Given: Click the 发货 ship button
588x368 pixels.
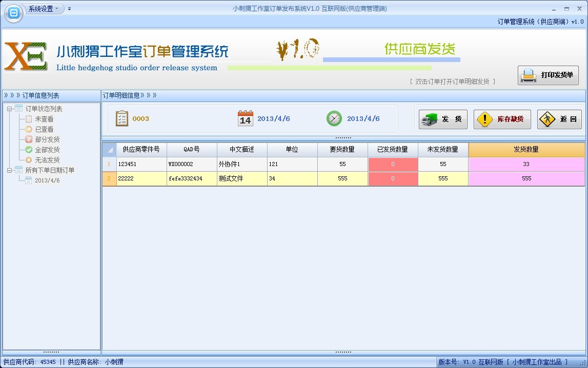Looking at the screenshot, I should pos(443,119).
